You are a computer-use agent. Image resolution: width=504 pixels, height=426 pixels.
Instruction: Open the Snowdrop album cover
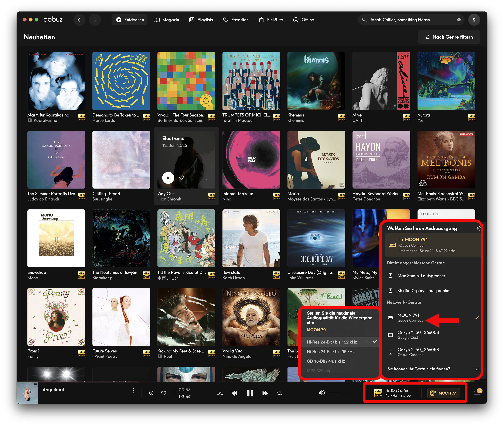pyautogui.click(x=56, y=238)
